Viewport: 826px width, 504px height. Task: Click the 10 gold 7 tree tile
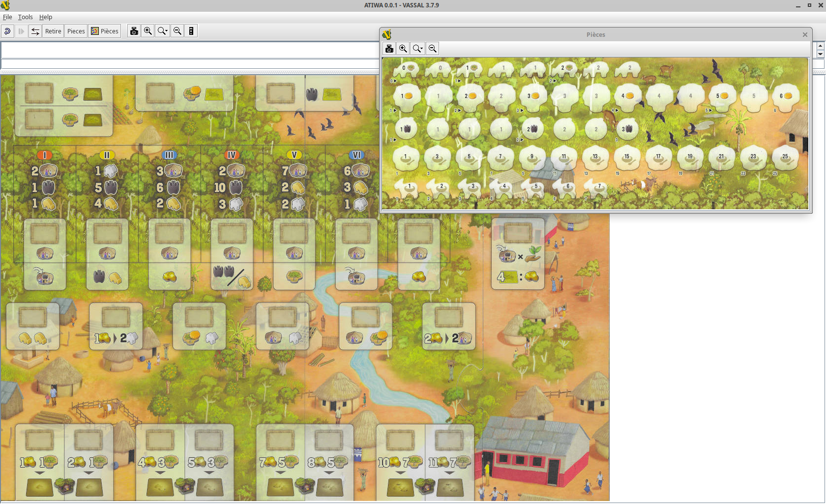coord(401,462)
